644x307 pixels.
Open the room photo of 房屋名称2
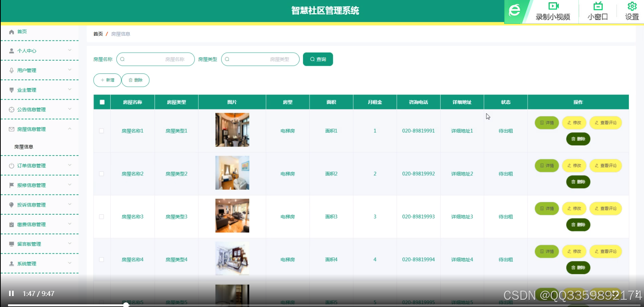tap(232, 173)
